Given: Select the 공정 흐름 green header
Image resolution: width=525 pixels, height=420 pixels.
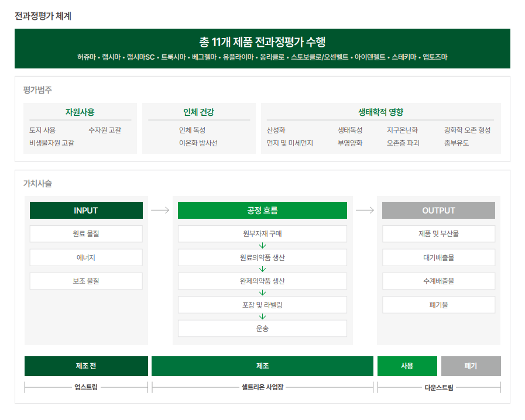Looking at the screenshot, I should pyautogui.click(x=262, y=210).
